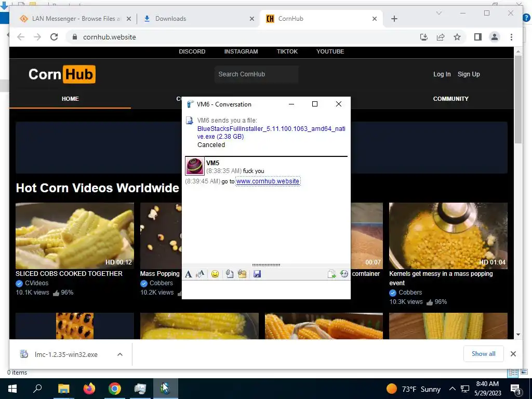
Task: Select the CornHub tab
Action: [x=321, y=19]
